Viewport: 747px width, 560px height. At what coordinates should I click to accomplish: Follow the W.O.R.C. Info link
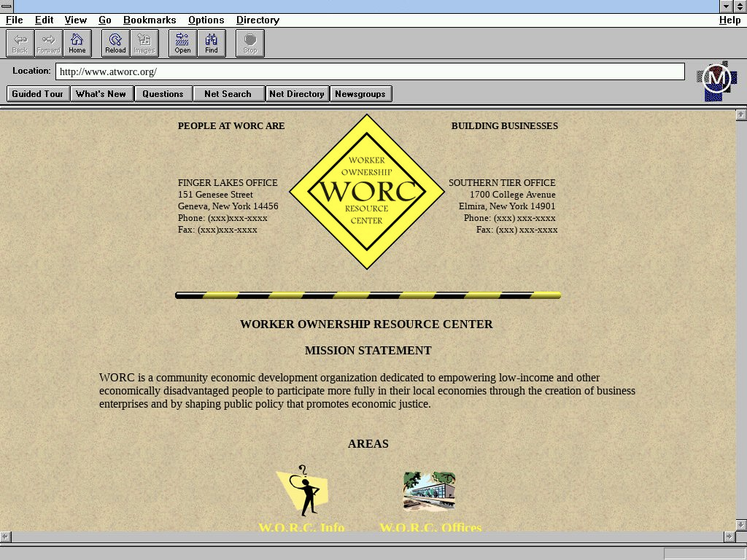[301, 527]
